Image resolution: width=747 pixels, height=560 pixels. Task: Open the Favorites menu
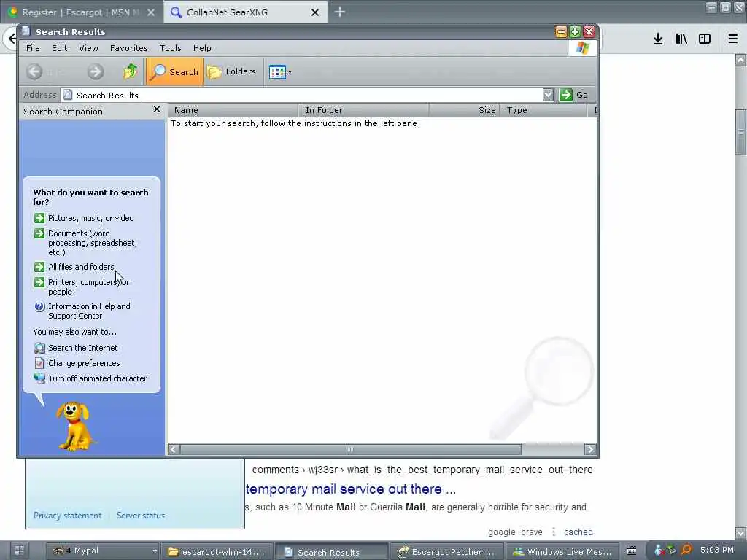pos(128,48)
